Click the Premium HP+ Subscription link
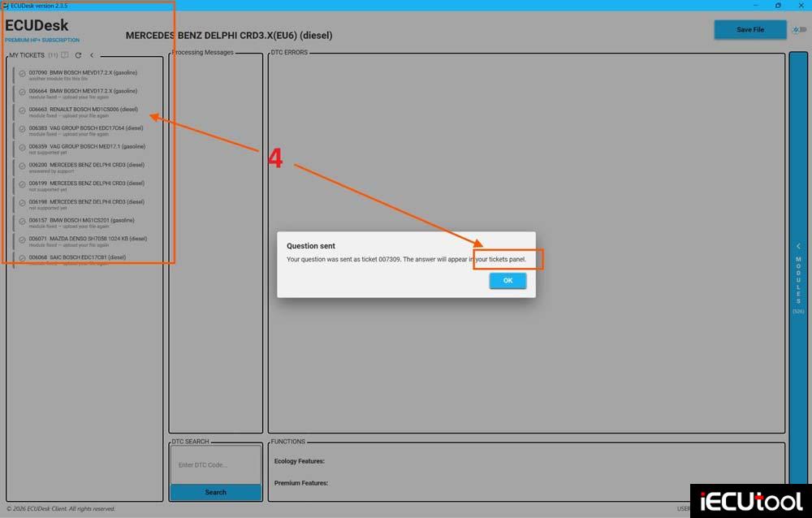This screenshot has height=518, width=812. click(x=42, y=40)
